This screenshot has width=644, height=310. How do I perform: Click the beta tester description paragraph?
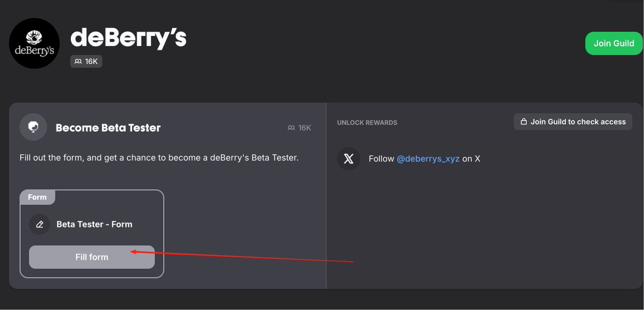click(159, 158)
